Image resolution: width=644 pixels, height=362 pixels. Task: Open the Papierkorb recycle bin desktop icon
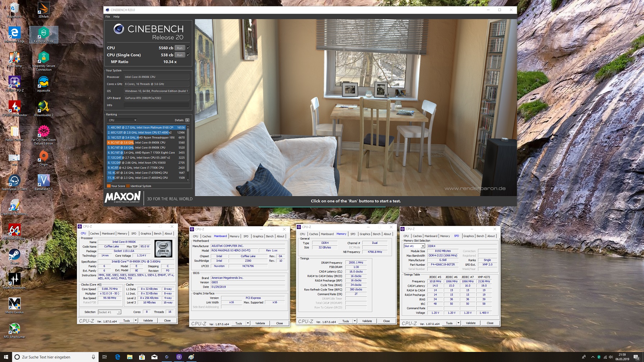[x=14, y=10]
